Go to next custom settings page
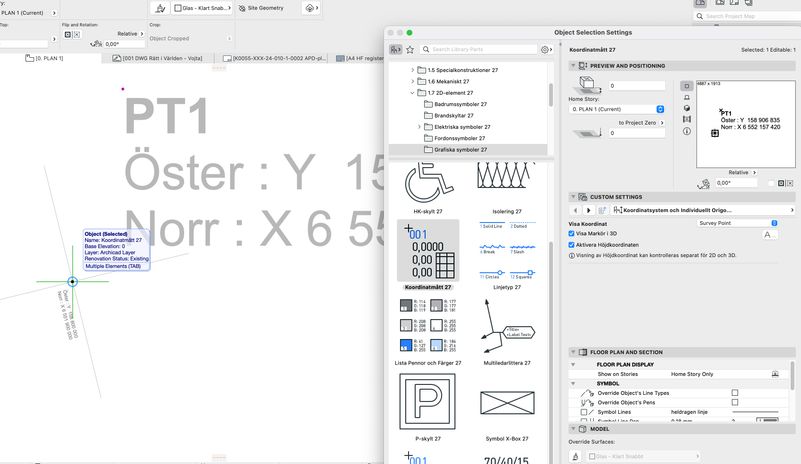The height and width of the screenshot is (464, 801). click(588, 210)
